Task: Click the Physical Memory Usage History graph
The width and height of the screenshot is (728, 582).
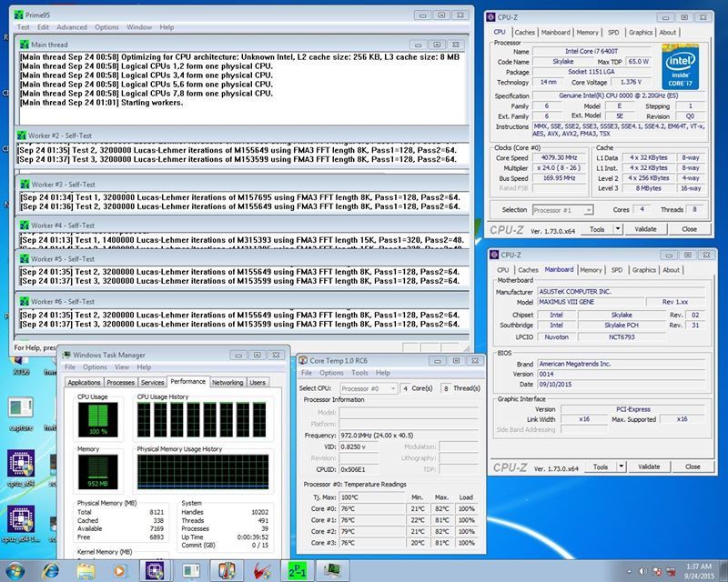Action: [203, 472]
